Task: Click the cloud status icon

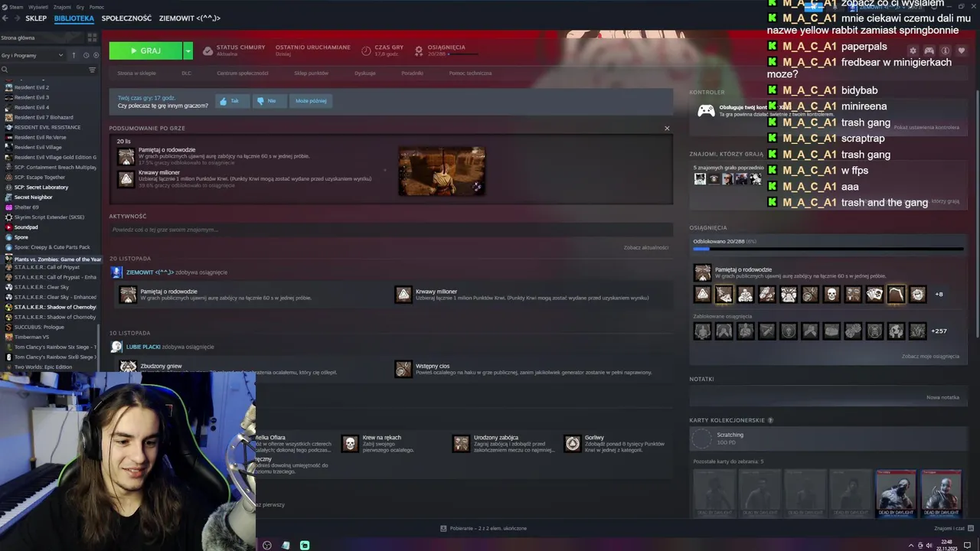Action: (x=207, y=51)
